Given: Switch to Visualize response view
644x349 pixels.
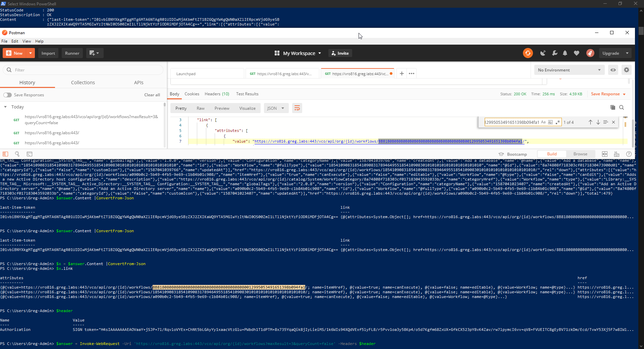Looking at the screenshot, I should pyautogui.click(x=248, y=108).
